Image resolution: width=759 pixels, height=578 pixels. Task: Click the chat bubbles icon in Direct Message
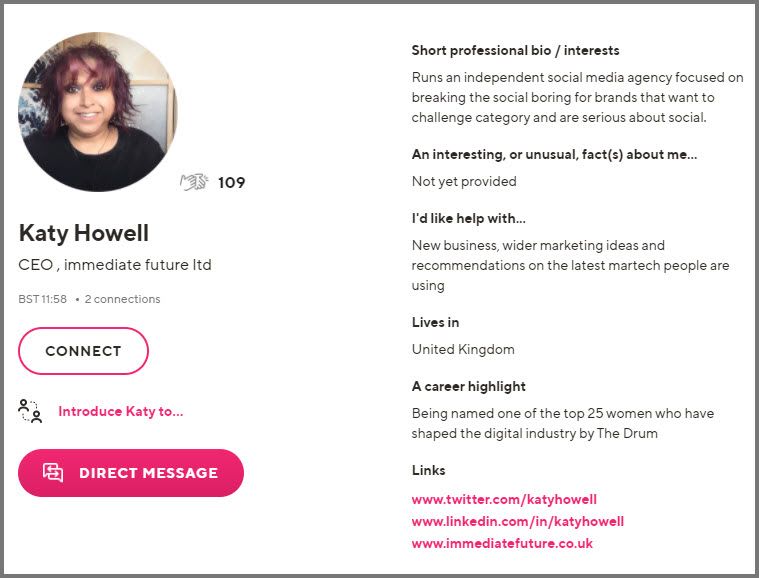click(x=53, y=472)
